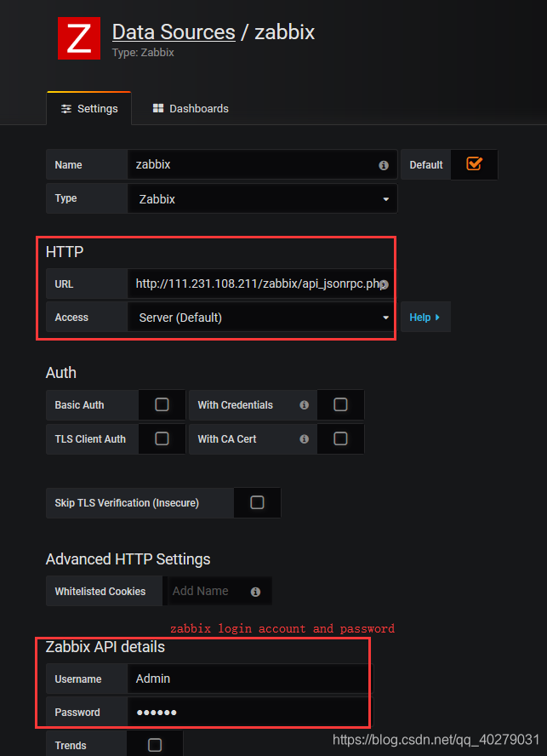Click the URL field info icon
The width and height of the screenshot is (547, 756).
coord(384,284)
